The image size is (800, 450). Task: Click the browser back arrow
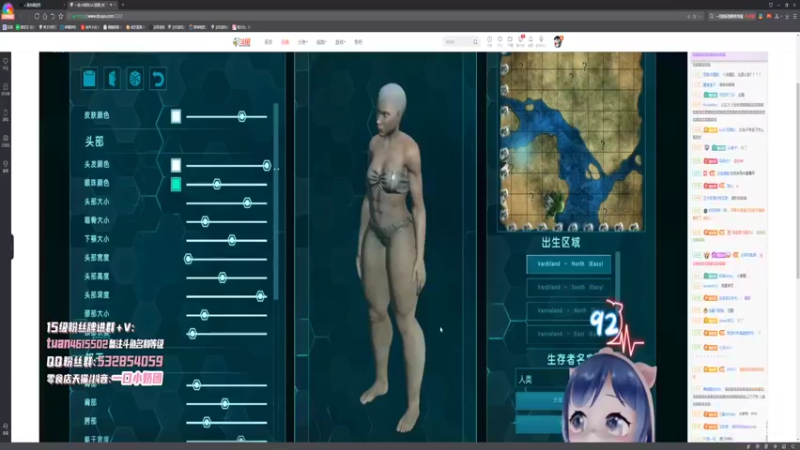[21, 16]
